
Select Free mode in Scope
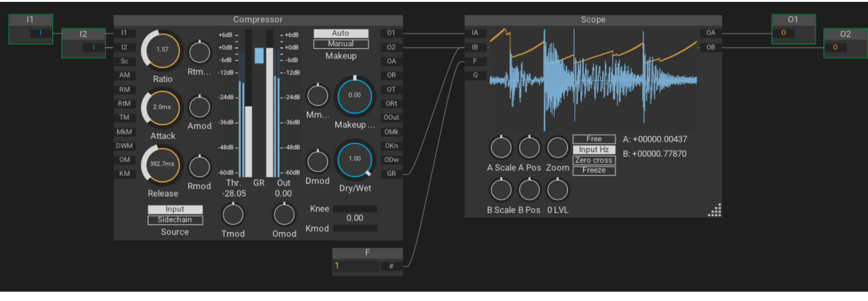point(594,139)
